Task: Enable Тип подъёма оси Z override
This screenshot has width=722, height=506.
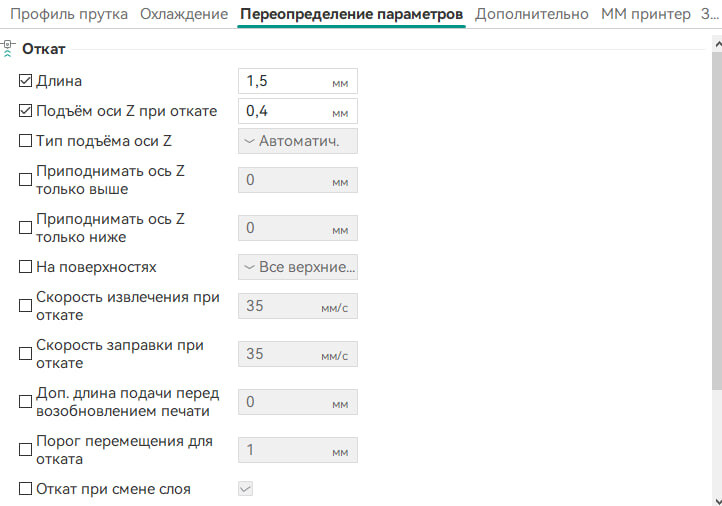Action: pos(25,140)
